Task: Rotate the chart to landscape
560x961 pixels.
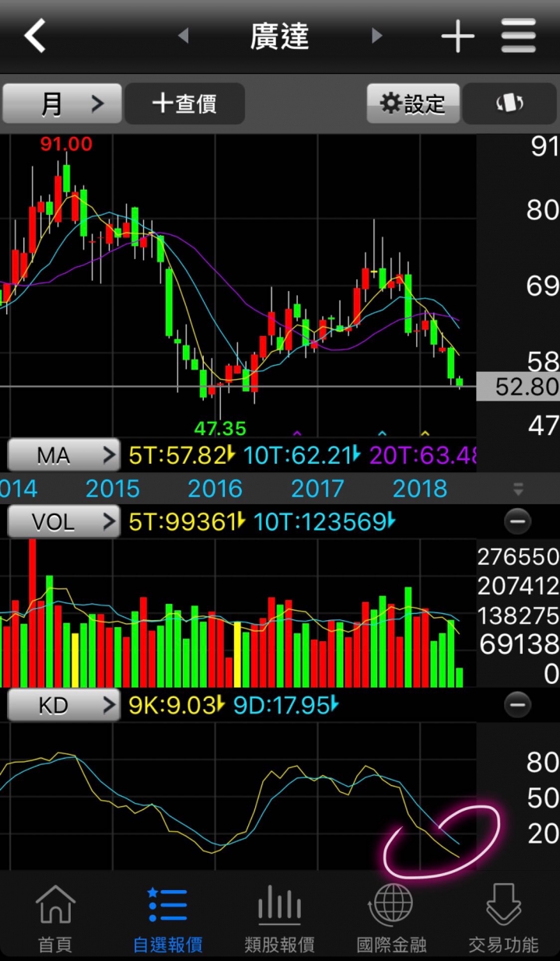Action: point(510,103)
